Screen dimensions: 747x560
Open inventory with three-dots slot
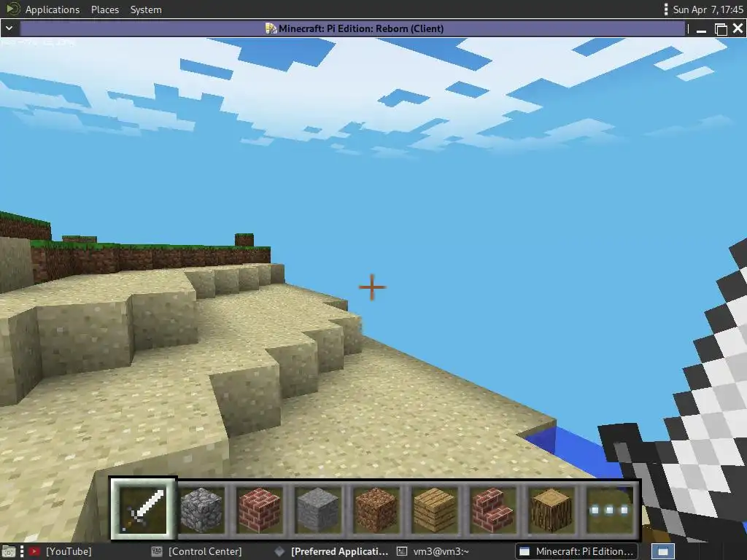[609, 510]
